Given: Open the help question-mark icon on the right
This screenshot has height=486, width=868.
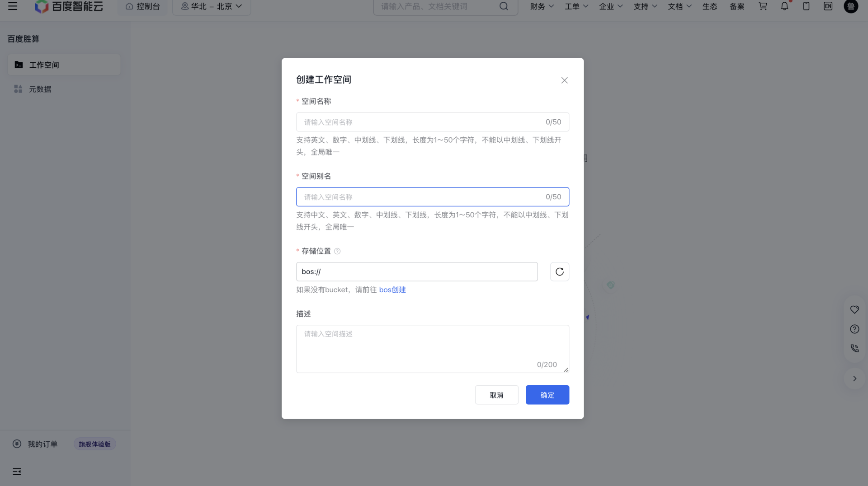Looking at the screenshot, I should [854, 329].
